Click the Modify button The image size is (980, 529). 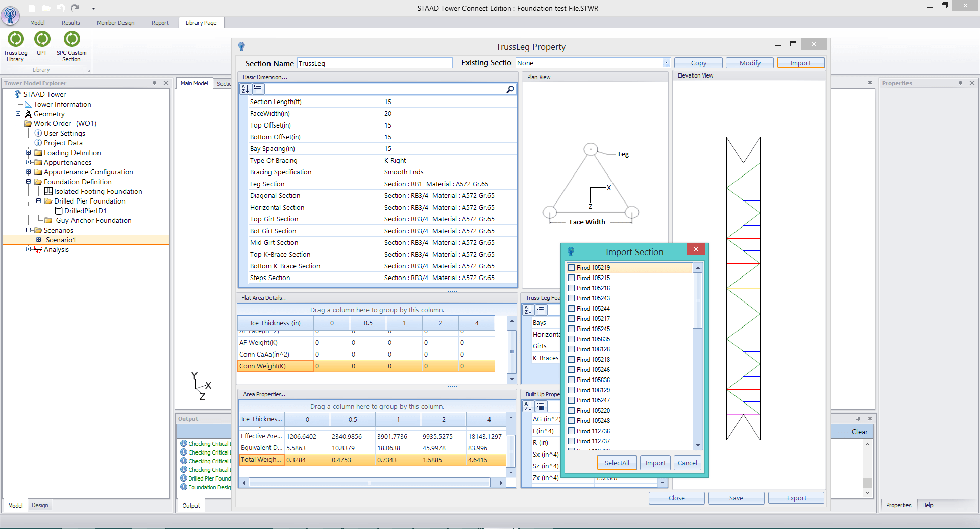(x=750, y=63)
